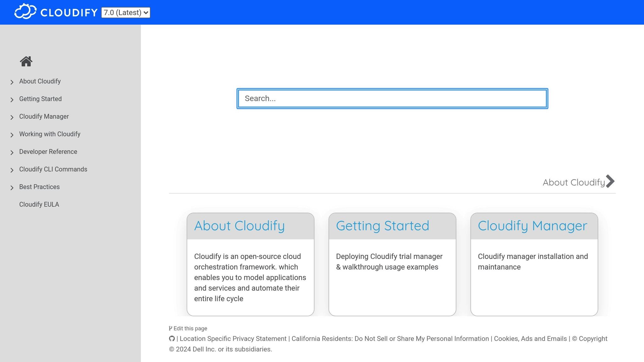Open Cloudify CLI Commands in sidebar
Screen dimensions: 644x362
[x=53, y=169]
